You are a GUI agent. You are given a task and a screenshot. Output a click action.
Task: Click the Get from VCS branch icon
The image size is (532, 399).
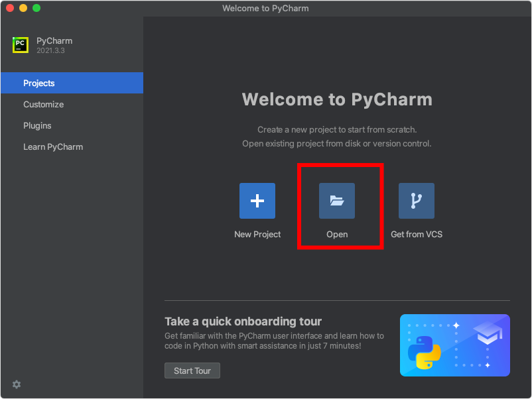pyautogui.click(x=417, y=201)
